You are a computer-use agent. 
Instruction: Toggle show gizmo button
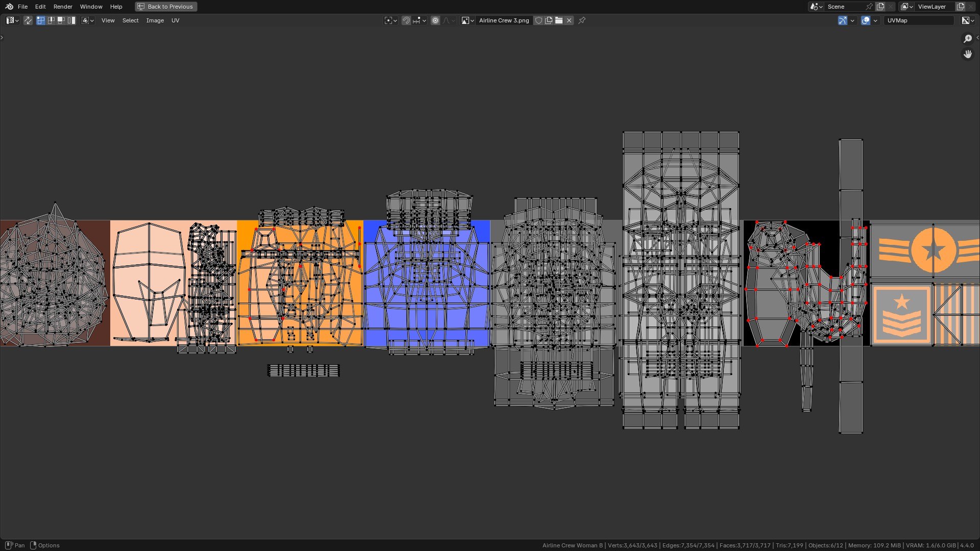843,20
